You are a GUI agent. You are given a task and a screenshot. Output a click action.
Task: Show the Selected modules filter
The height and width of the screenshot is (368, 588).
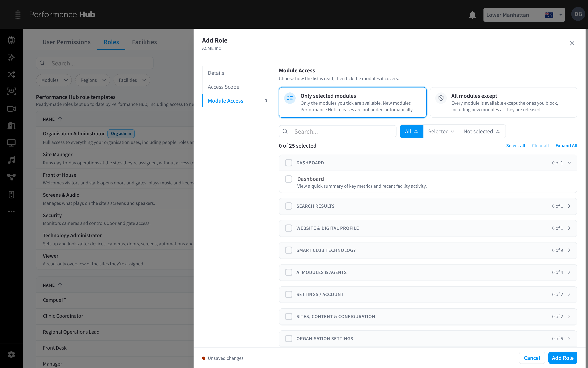441,131
